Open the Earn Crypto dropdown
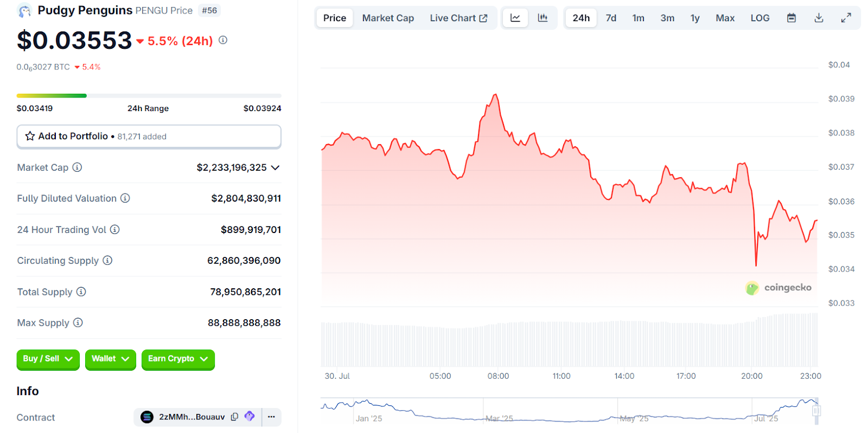 coord(178,359)
